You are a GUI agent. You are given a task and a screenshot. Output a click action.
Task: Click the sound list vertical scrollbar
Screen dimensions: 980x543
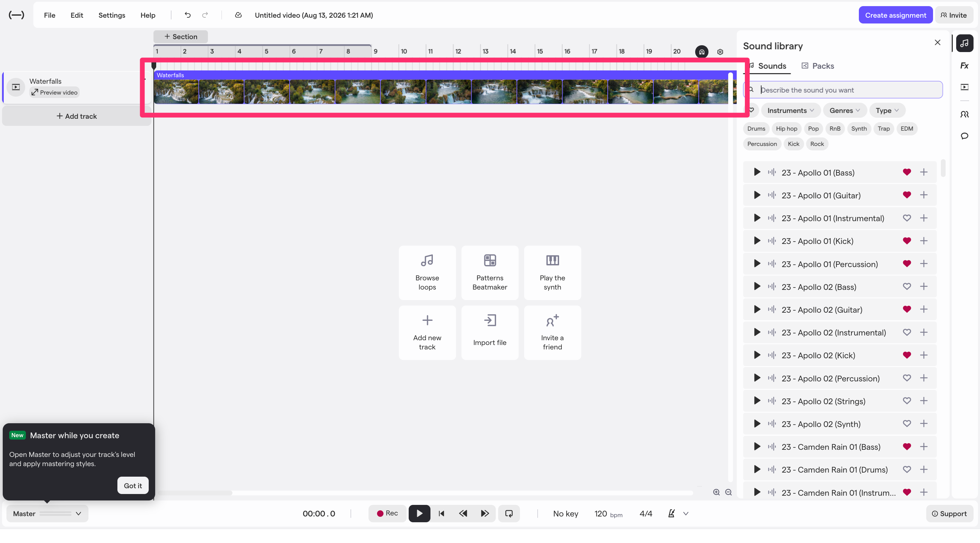943,168
